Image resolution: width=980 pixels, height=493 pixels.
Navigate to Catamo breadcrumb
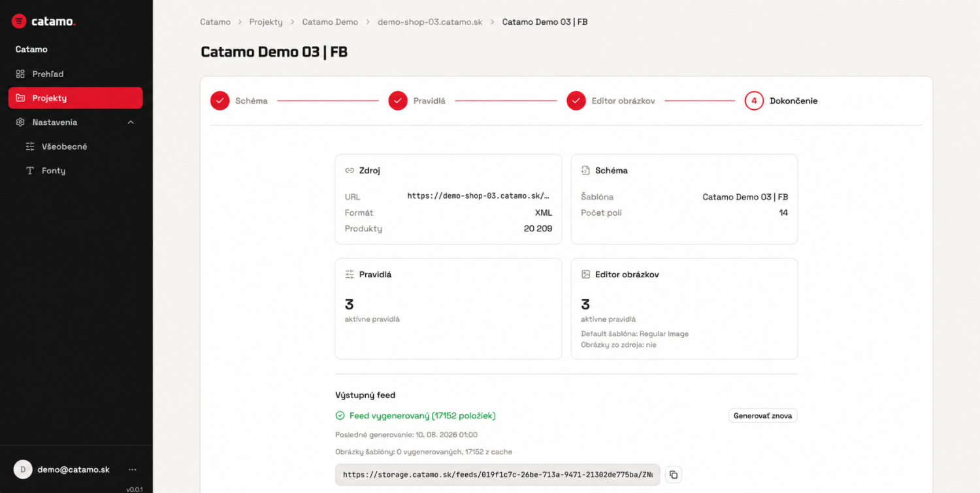(216, 22)
